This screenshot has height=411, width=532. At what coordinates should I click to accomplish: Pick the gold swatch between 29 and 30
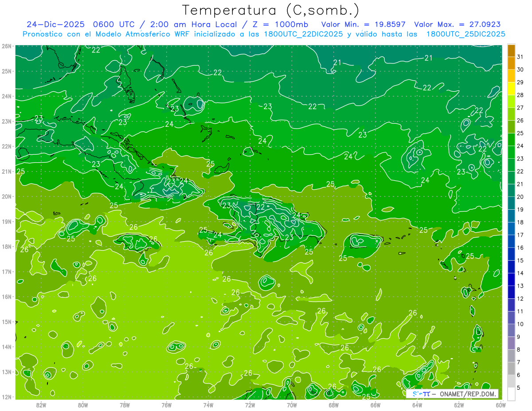click(x=511, y=76)
